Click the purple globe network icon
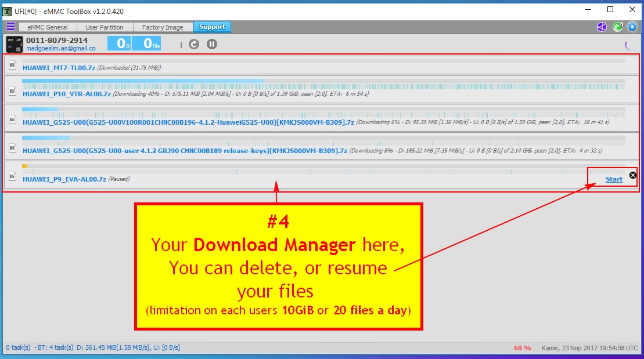Screen dimensions: 644x359 [x=602, y=27]
